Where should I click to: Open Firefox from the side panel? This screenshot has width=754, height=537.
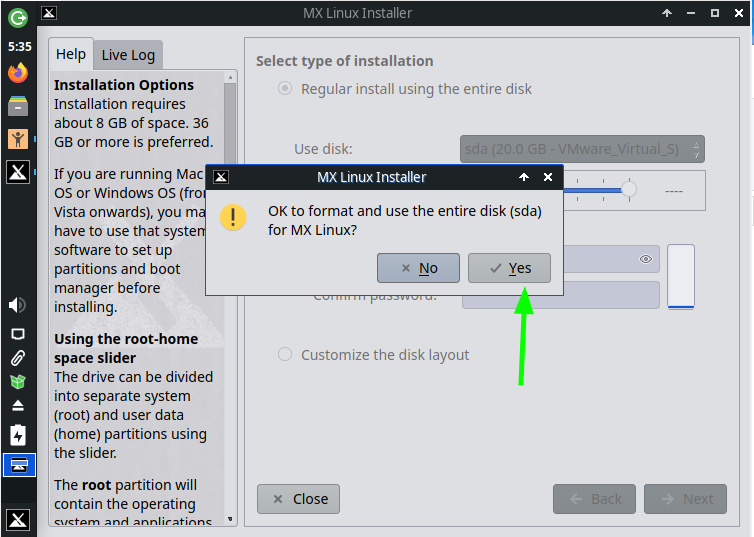[x=18, y=73]
